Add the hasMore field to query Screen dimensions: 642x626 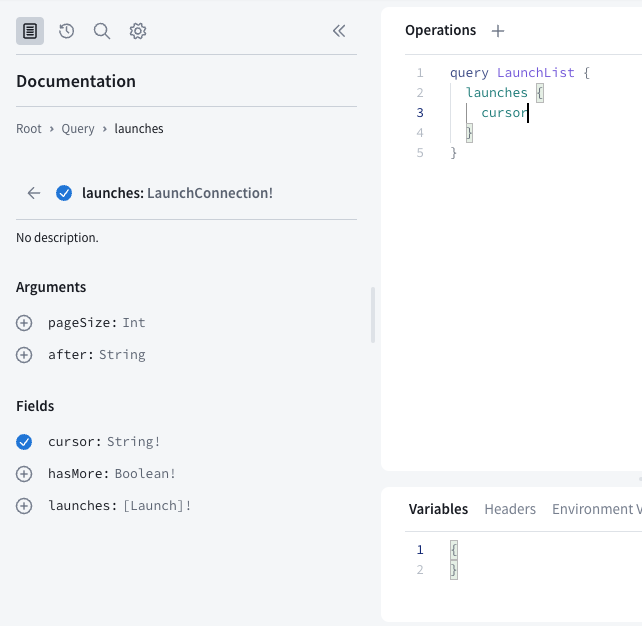24,474
